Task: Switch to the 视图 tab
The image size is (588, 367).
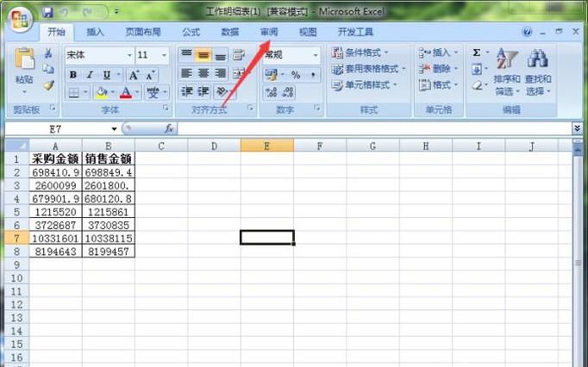Action: (x=308, y=32)
